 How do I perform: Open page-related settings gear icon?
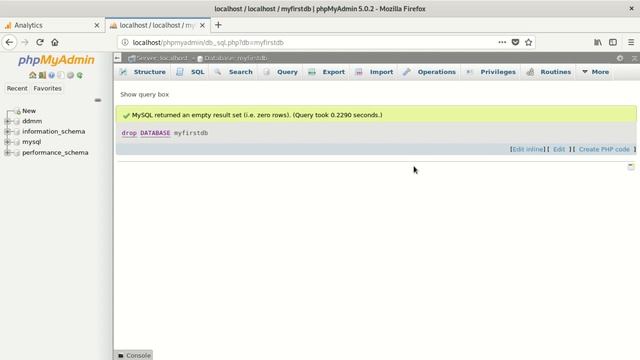tap(620, 58)
